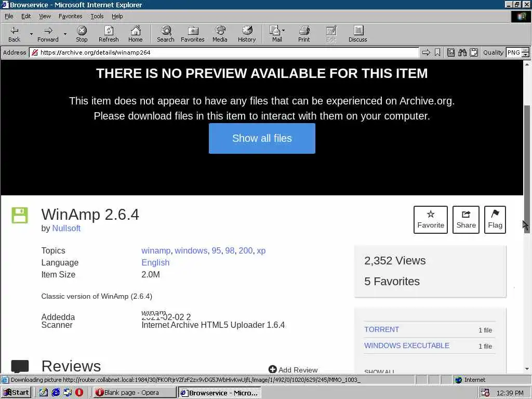Open the winamp topic link
Image resolution: width=532 pixels, height=399 pixels.
156,251
